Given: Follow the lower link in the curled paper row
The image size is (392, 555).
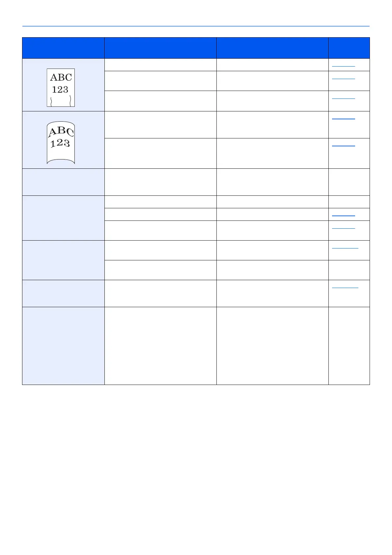Looking at the screenshot, I should pyautogui.click(x=344, y=145).
